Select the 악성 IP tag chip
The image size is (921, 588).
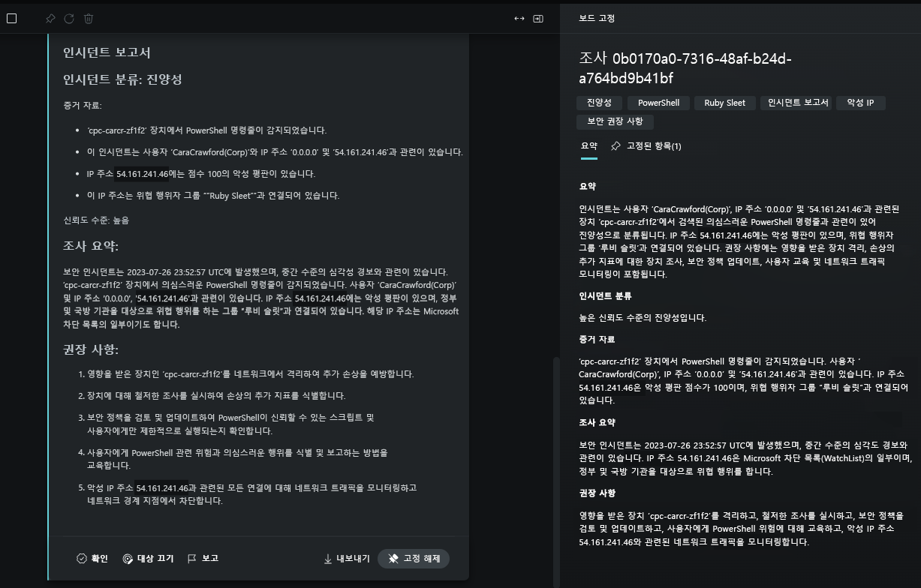point(860,103)
